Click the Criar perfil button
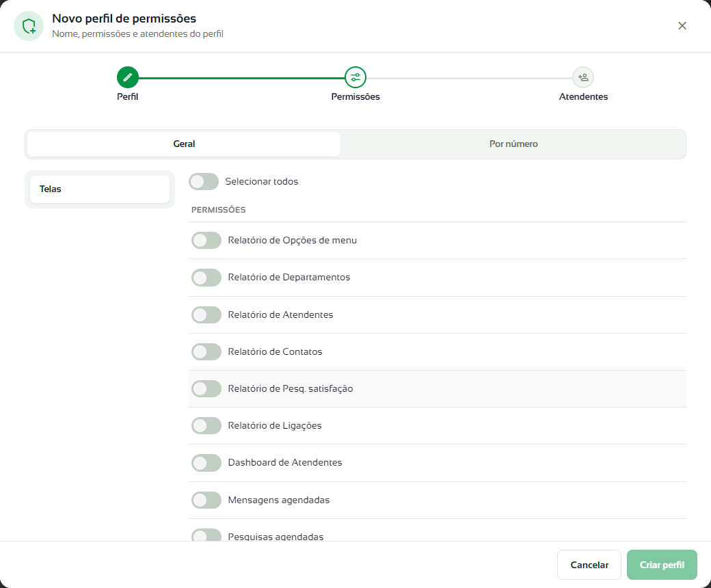Viewport: 711px width, 588px height. (x=662, y=565)
